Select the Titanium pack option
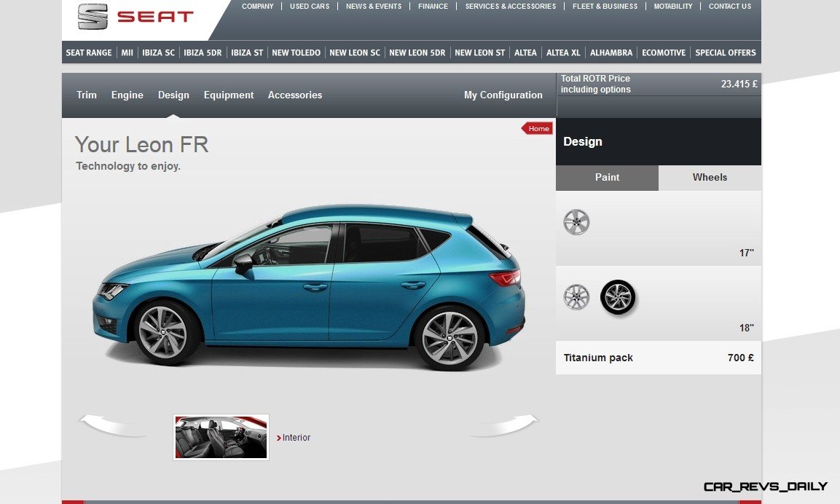 (x=659, y=358)
